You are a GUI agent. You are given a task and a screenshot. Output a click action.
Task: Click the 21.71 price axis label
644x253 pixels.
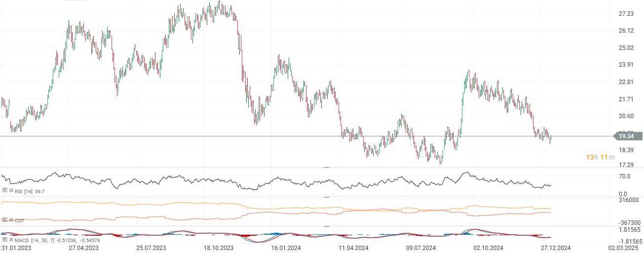point(626,99)
